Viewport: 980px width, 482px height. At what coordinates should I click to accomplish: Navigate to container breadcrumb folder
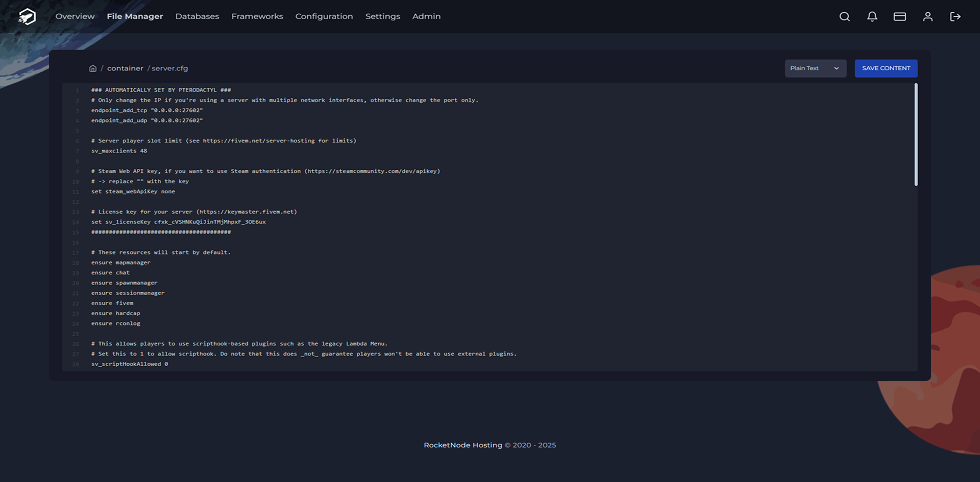point(125,68)
